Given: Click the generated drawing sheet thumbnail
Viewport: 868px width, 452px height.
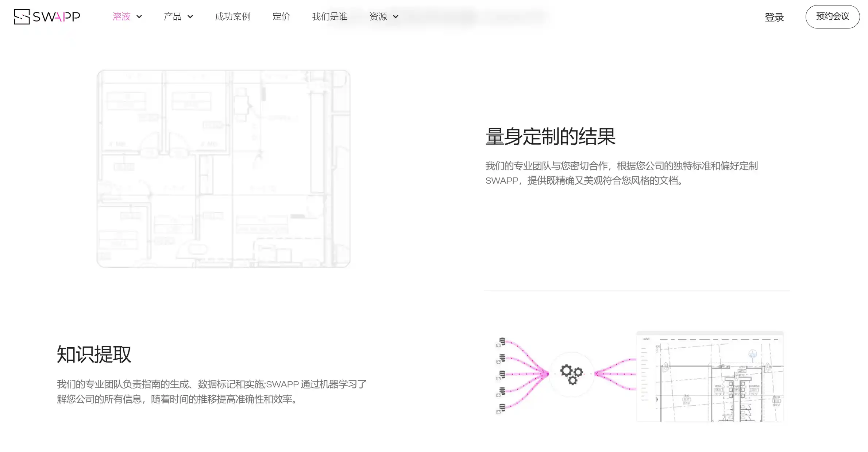Looking at the screenshot, I should click(710, 376).
